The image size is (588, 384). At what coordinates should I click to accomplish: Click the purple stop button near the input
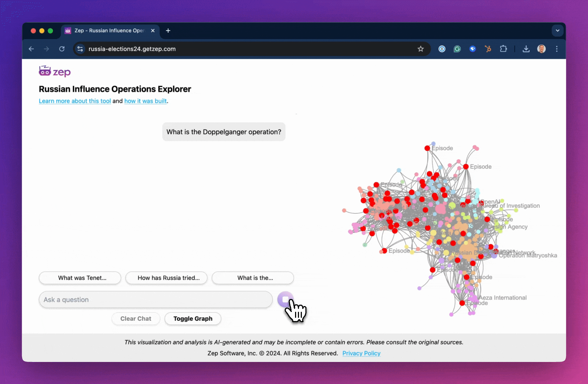[x=286, y=300]
